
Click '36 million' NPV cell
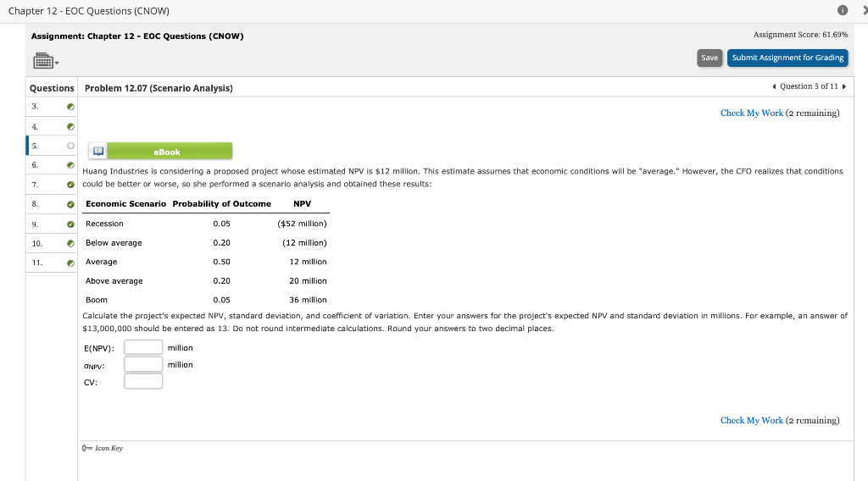[x=308, y=300]
